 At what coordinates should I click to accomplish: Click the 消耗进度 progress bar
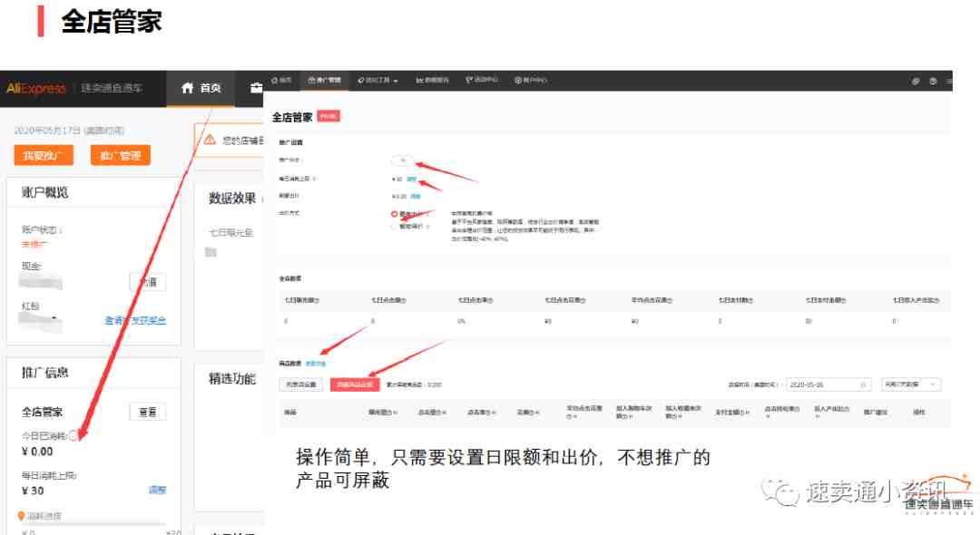click(91, 524)
